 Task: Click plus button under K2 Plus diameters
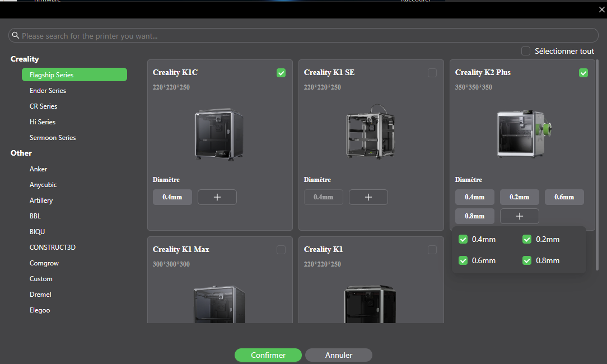point(520,216)
